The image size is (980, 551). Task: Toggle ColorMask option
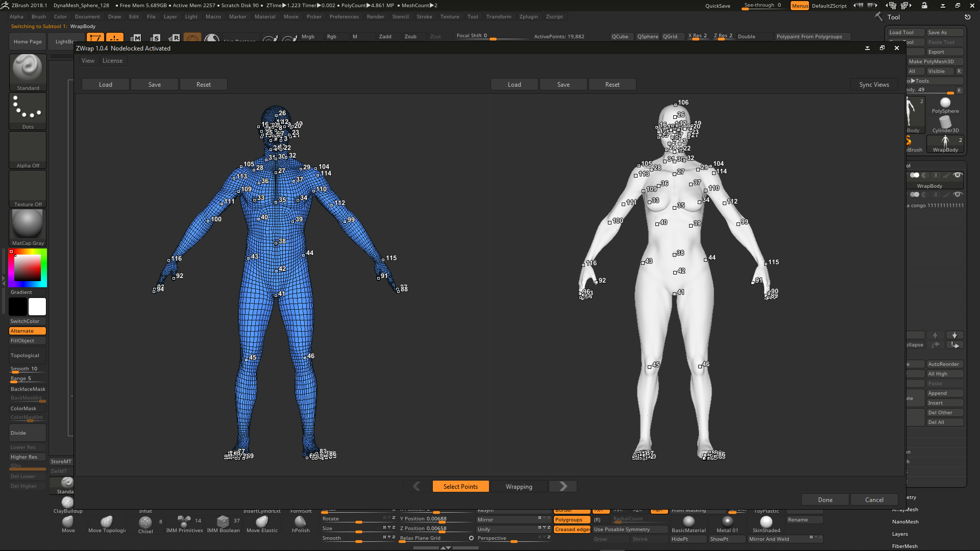[x=28, y=409]
